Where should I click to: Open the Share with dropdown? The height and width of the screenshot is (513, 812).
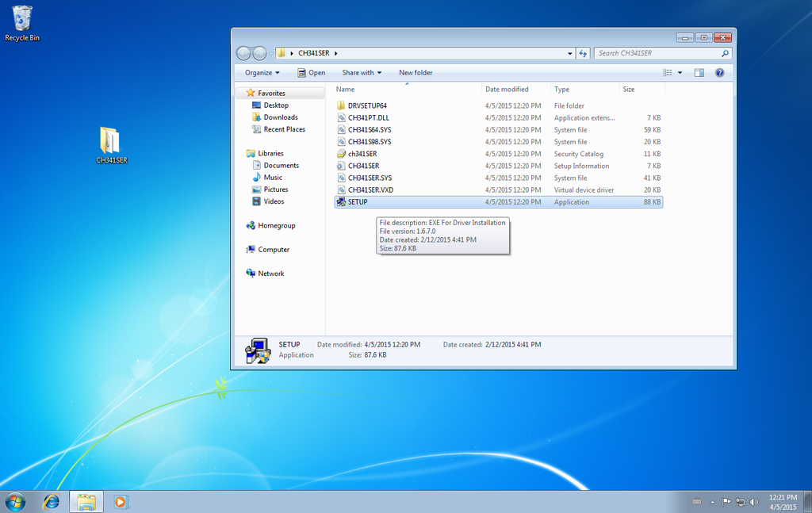click(362, 72)
